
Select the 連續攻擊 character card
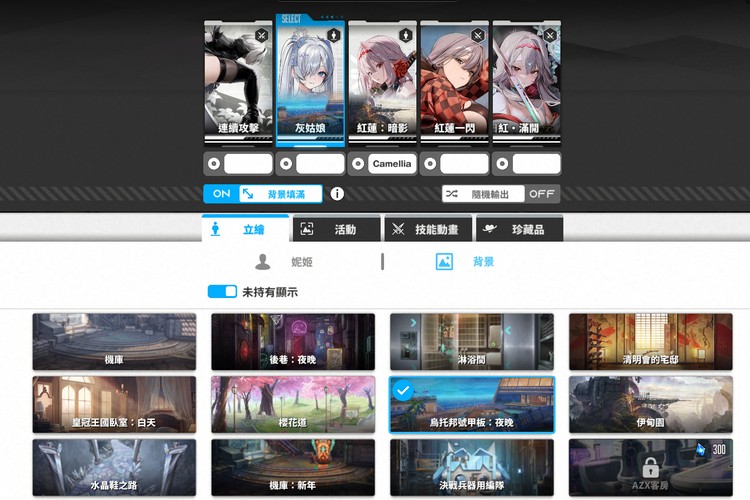[238, 82]
